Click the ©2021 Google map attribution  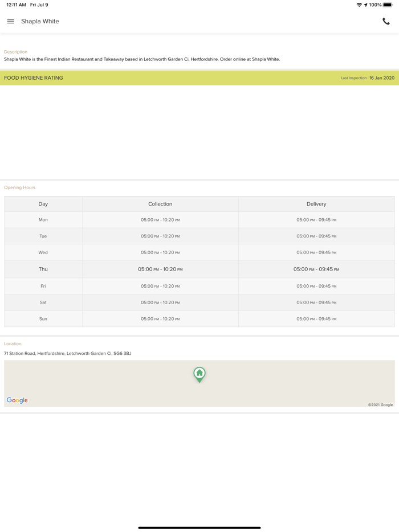tap(380, 405)
